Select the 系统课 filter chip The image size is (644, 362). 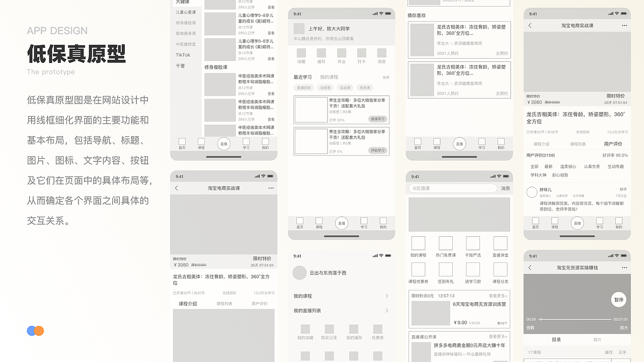tap(364, 87)
